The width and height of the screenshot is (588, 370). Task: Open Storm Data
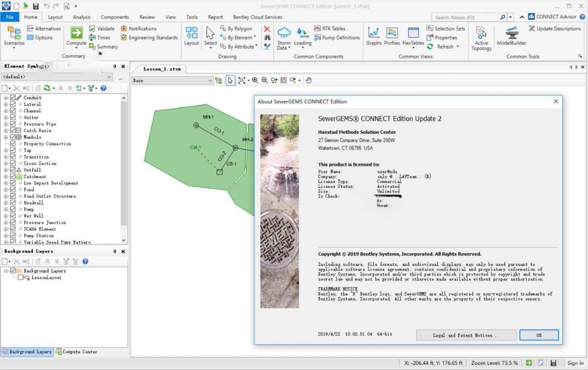click(x=284, y=38)
